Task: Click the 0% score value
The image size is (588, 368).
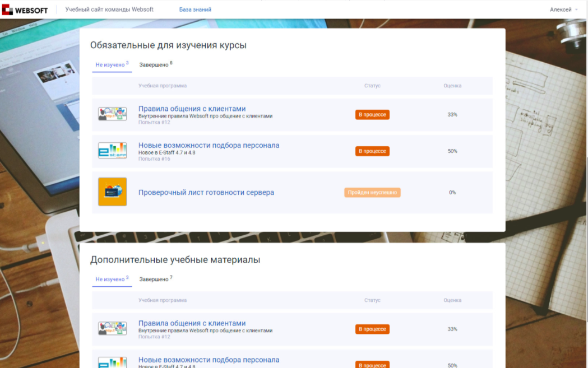Action: (x=452, y=192)
